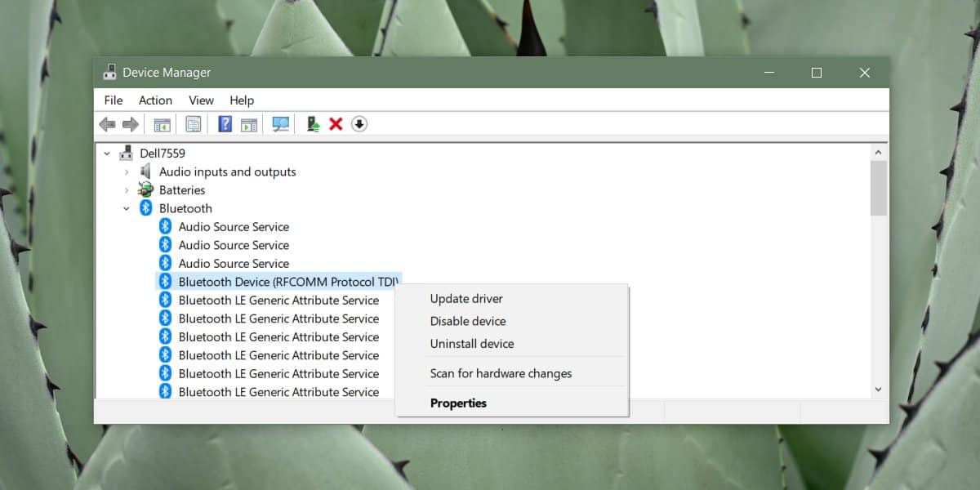Toggle the console tree show/hide icon

coord(163,123)
